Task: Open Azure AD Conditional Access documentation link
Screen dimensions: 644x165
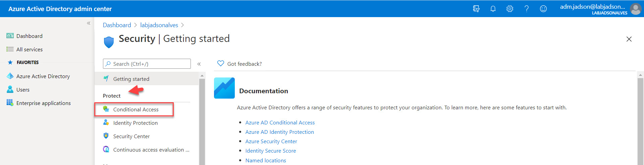Action: [x=280, y=123]
